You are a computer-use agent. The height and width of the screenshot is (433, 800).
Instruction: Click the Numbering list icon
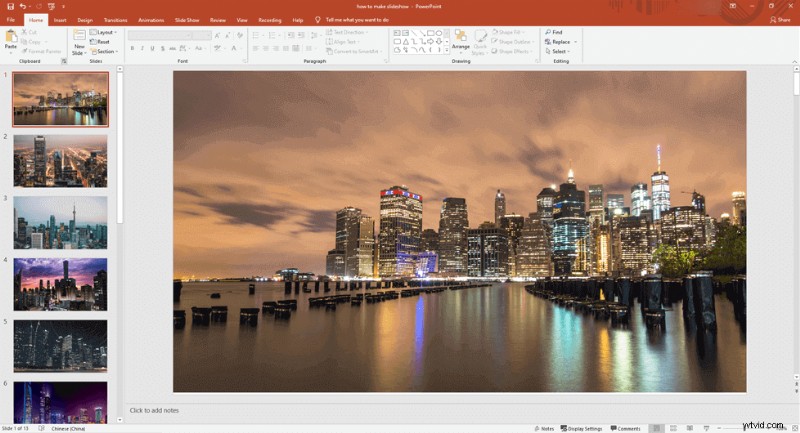(272, 35)
